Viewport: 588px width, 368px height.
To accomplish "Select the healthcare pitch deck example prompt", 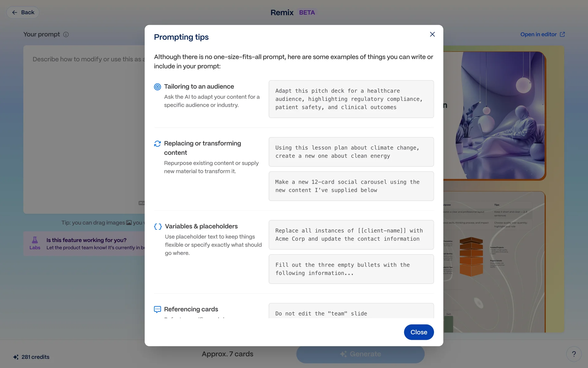I will (351, 99).
